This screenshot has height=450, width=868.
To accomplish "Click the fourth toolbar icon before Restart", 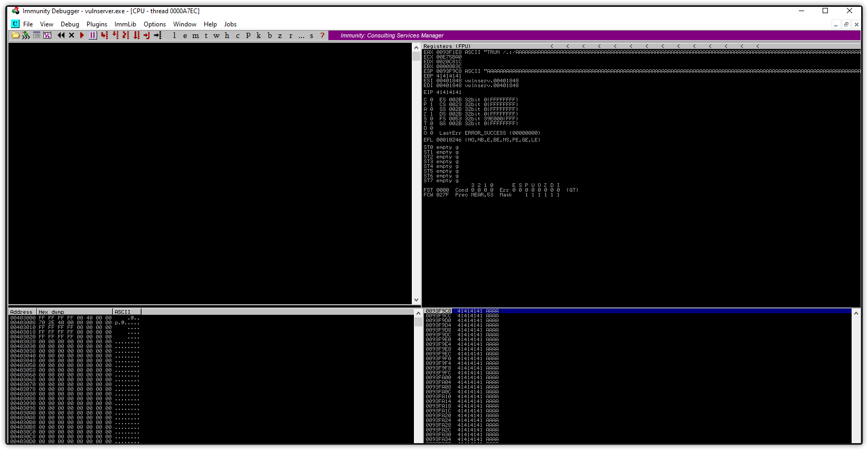I will (x=47, y=35).
